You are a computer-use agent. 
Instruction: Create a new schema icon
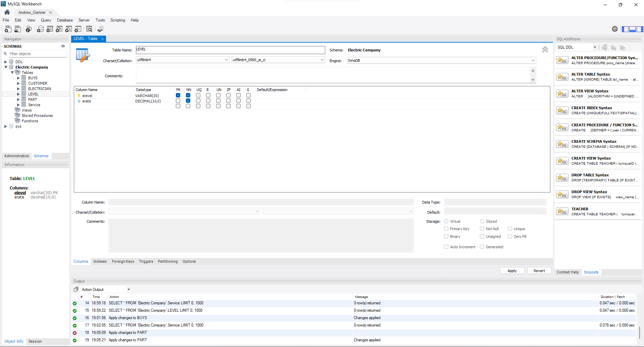click(40, 29)
